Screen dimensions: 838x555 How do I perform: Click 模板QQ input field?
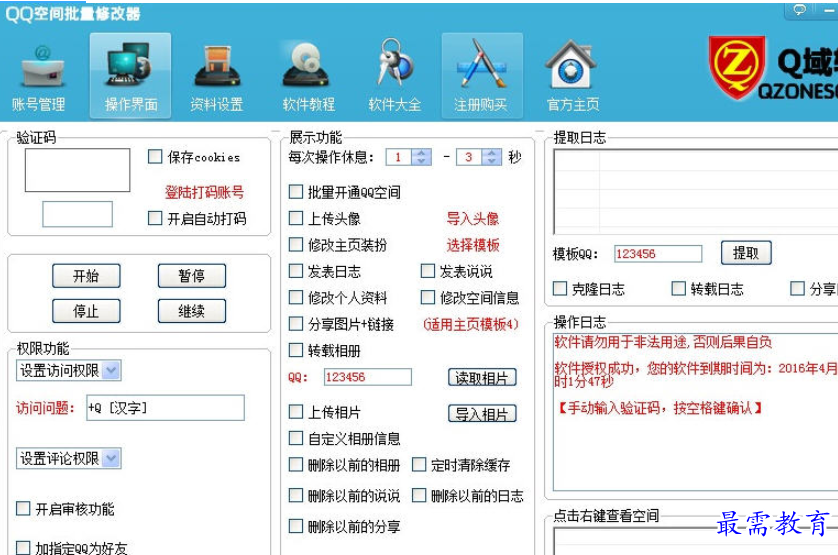click(658, 253)
